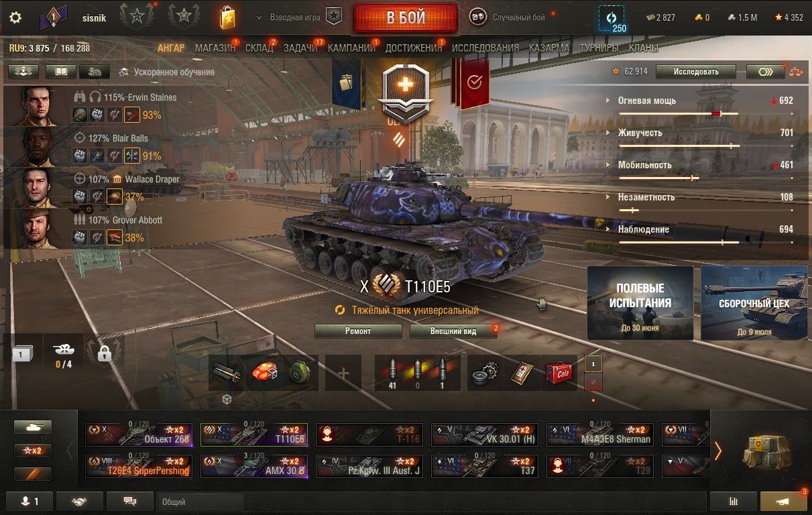Image resolution: width=812 pixels, height=515 pixels.
Task: Select equipment loadout 1
Action: [593, 364]
